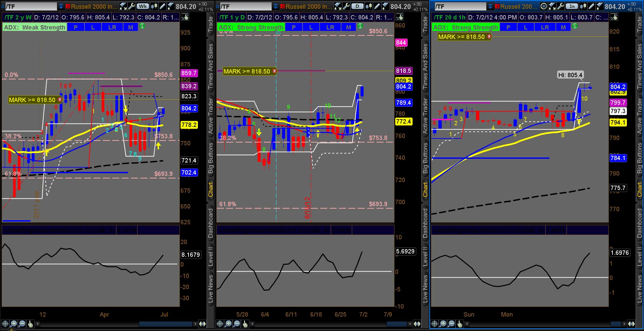The height and width of the screenshot is (331, 644).
Task: Zoom out on the weekly chart
Action: click(x=22, y=324)
